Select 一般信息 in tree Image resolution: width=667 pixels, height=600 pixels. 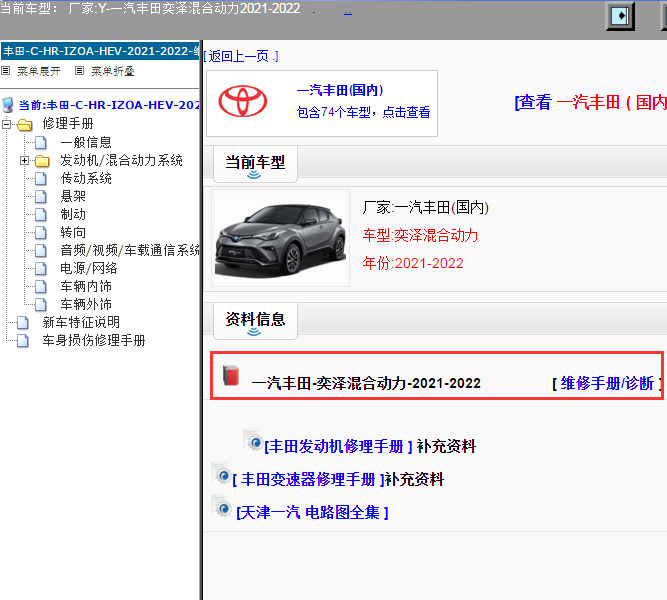(86, 143)
